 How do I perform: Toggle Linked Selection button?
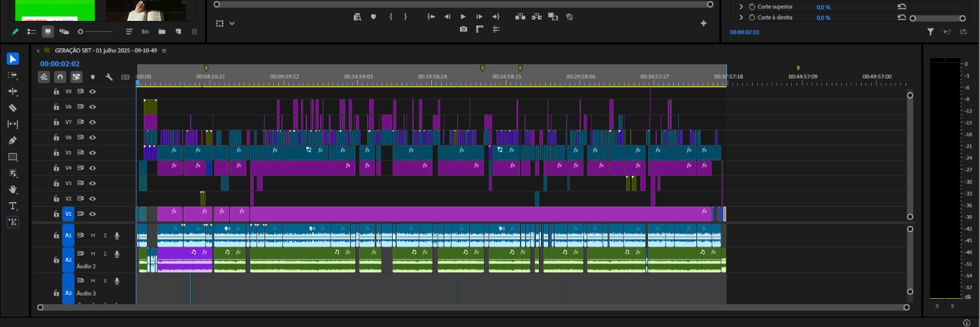[76, 77]
